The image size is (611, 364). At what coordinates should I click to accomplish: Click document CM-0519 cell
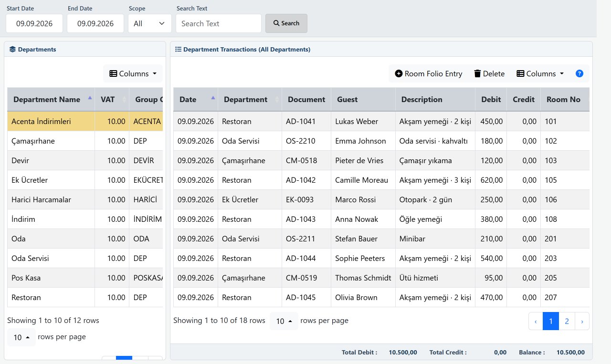tap(306, 278)
